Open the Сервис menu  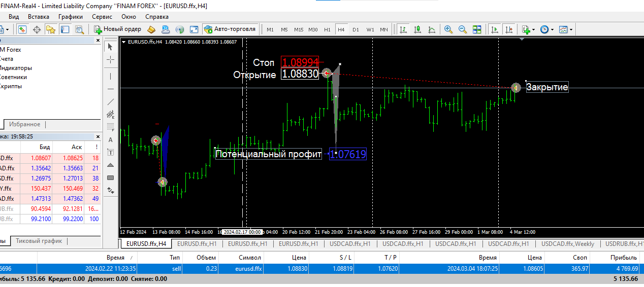pos(102,17)
